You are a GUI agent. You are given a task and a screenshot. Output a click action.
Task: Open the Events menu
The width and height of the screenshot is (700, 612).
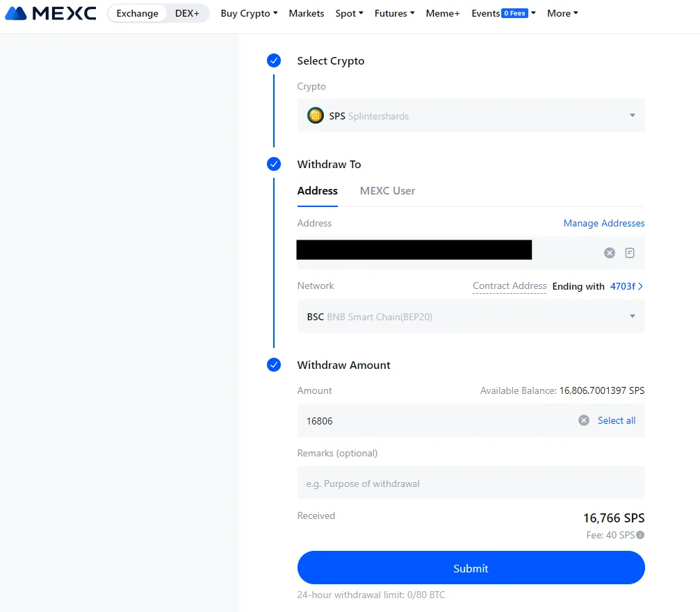pos(503,13)
